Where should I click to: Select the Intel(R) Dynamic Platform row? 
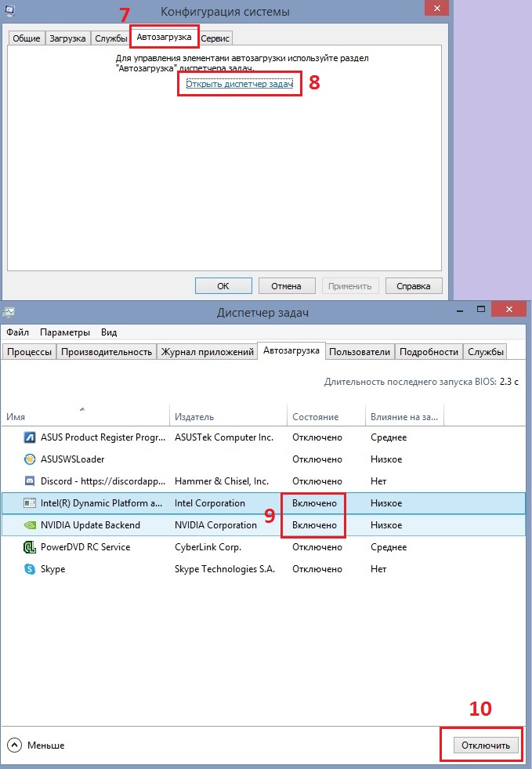coord(263,503)
